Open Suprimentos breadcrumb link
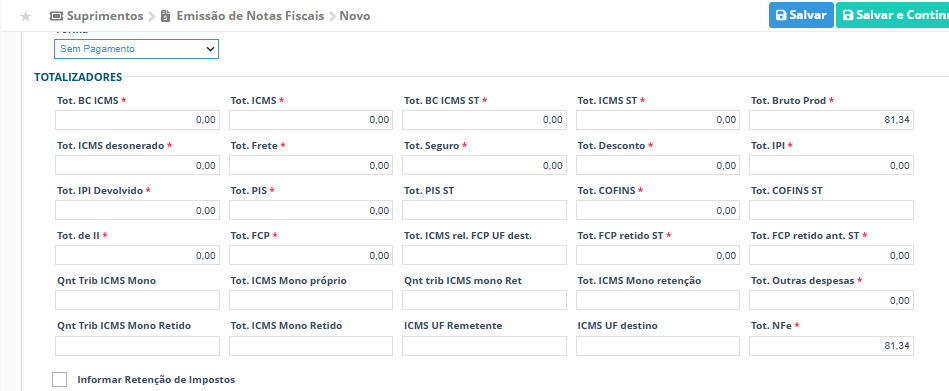949x391 pixels. pos(105,16)
